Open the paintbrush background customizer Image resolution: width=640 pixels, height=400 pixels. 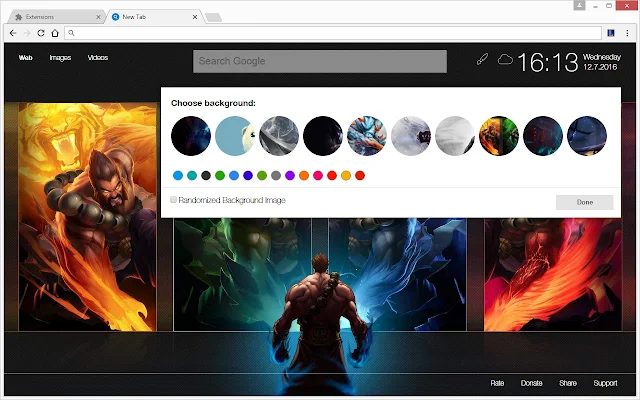[482, 60]
